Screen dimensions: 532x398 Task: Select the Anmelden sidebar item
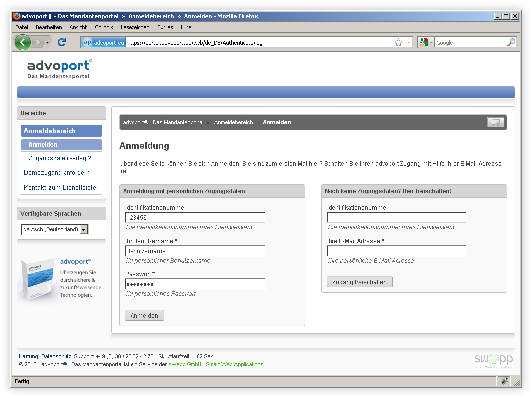click(x=62, y=145)
